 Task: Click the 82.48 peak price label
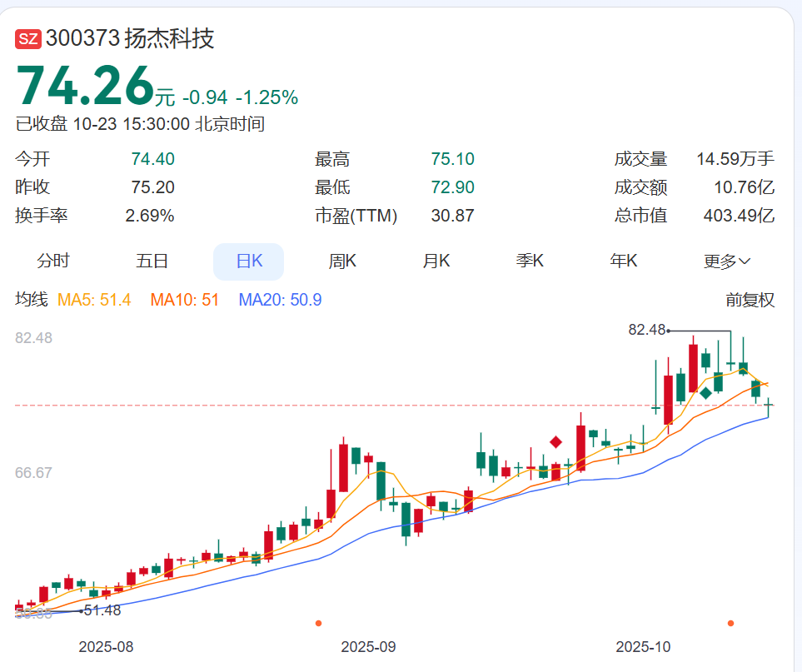pyautogui.click(x=648, y=331)
